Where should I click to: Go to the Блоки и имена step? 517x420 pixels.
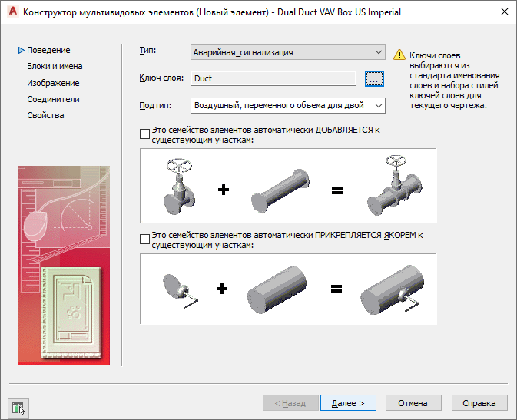tap(55, 66)
